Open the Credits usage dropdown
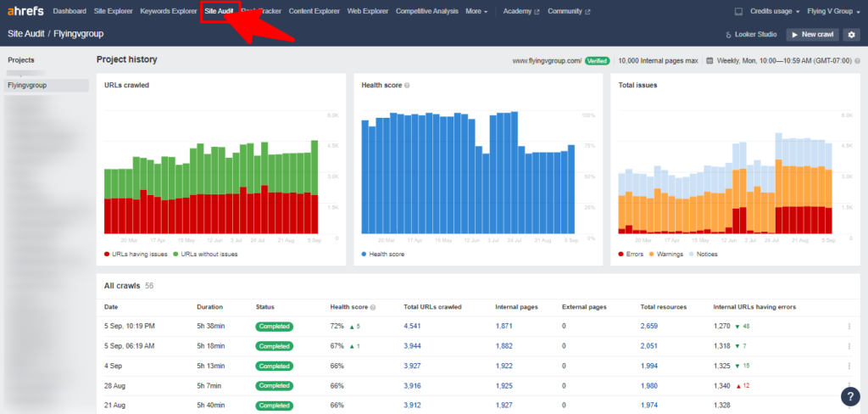 773,12
